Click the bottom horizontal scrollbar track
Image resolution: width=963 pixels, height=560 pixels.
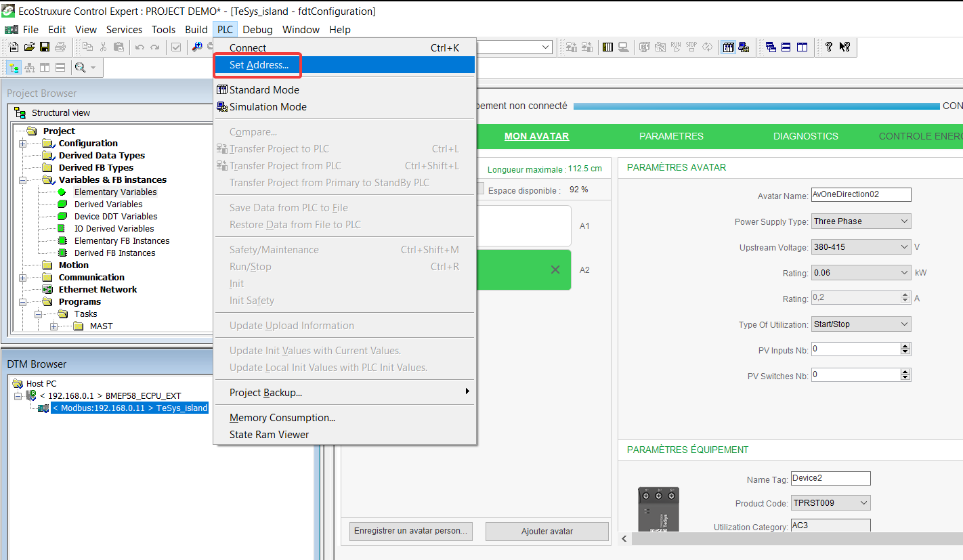tap(796, 538)
